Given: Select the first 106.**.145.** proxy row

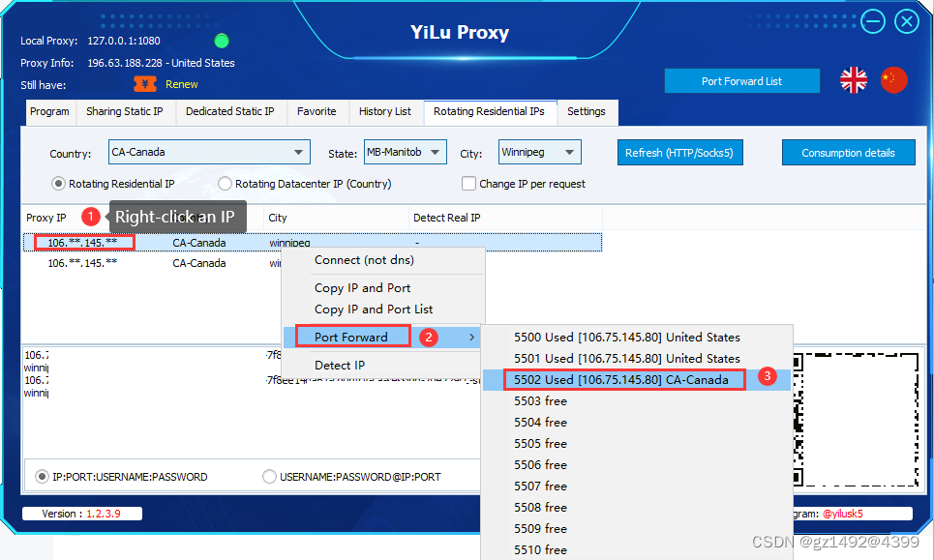Looking at the screenshot, I should point(313,243).
